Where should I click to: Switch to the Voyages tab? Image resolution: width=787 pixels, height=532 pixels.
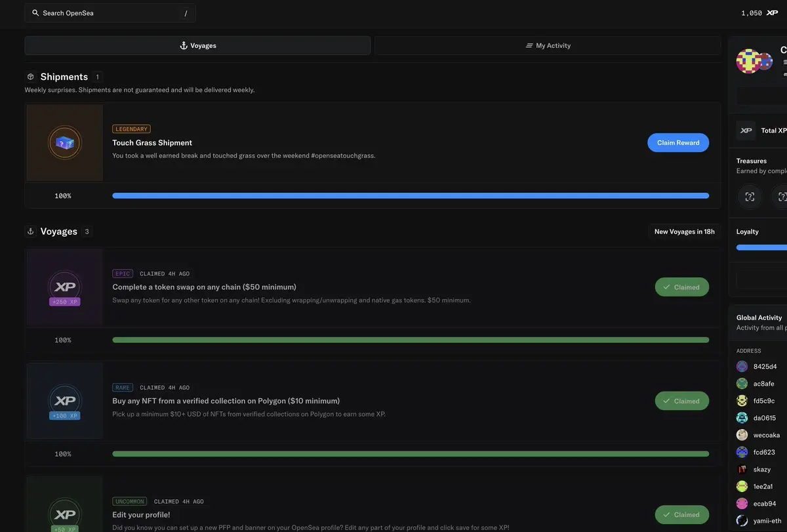click(x=197, y=45)
